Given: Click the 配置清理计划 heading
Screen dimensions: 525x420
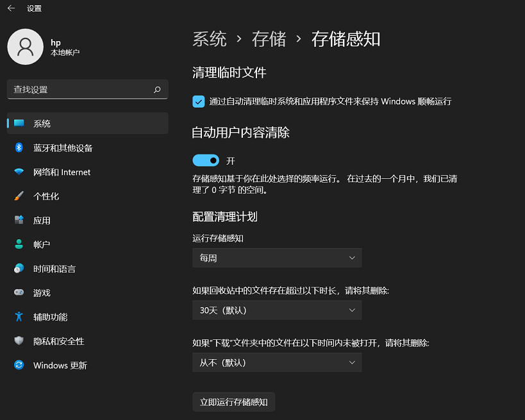Looking at the screenshot, I should pyautogui.click(x=225, y=217).
